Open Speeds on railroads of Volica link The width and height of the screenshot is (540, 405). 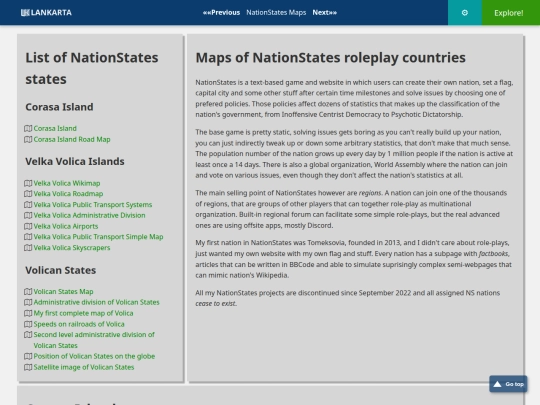(79, 324)
